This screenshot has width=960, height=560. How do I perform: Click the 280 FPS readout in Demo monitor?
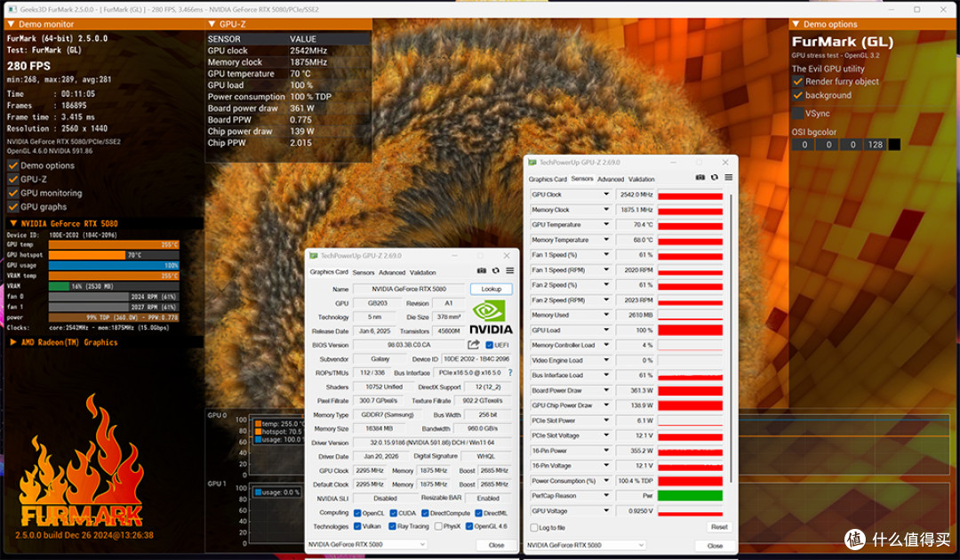tap(28, 66)
